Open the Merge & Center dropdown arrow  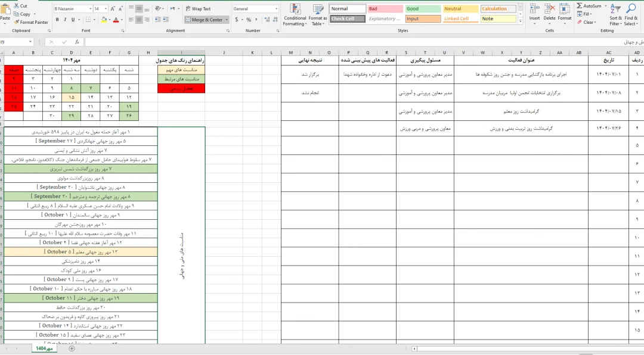point(226,20)
